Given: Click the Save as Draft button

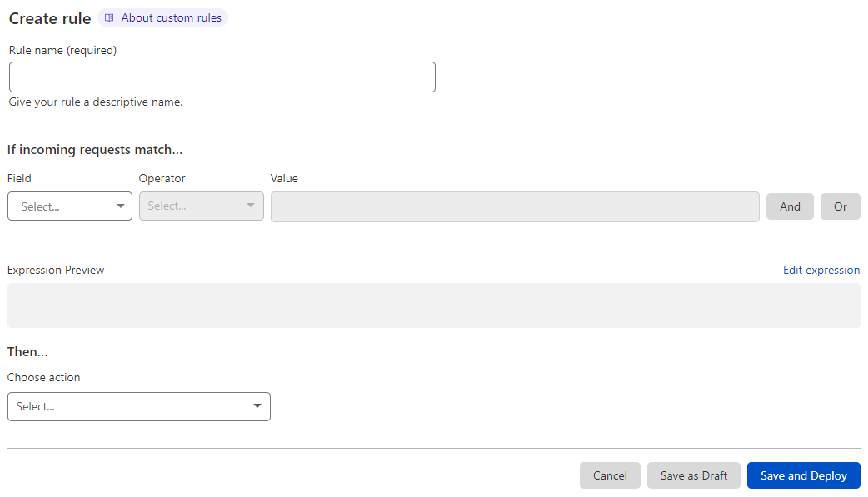Looking at the screenshot, I should click(693, 475).
